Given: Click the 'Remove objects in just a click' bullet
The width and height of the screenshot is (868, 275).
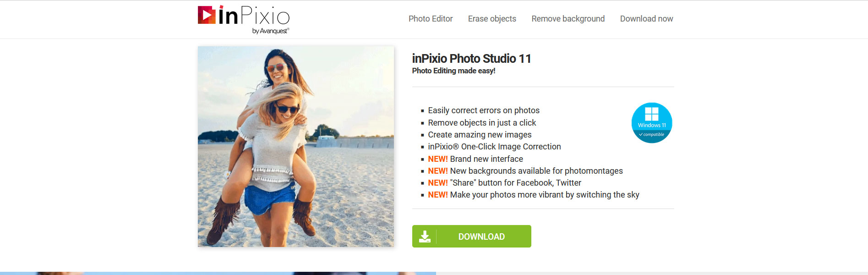Looking at the screenshot, I should (482, 123).
